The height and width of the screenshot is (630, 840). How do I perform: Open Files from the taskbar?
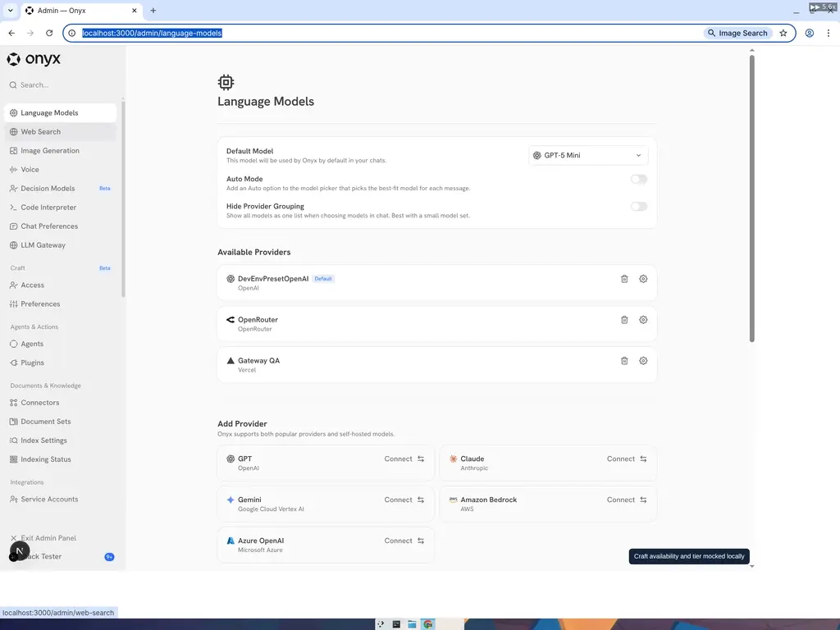click(412, 624)
